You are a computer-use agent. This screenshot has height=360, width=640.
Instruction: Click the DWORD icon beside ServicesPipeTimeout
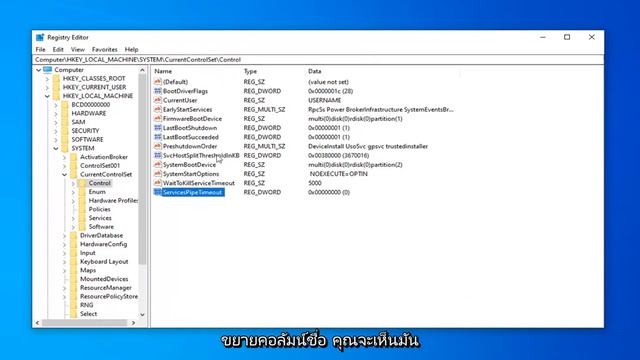158,192
